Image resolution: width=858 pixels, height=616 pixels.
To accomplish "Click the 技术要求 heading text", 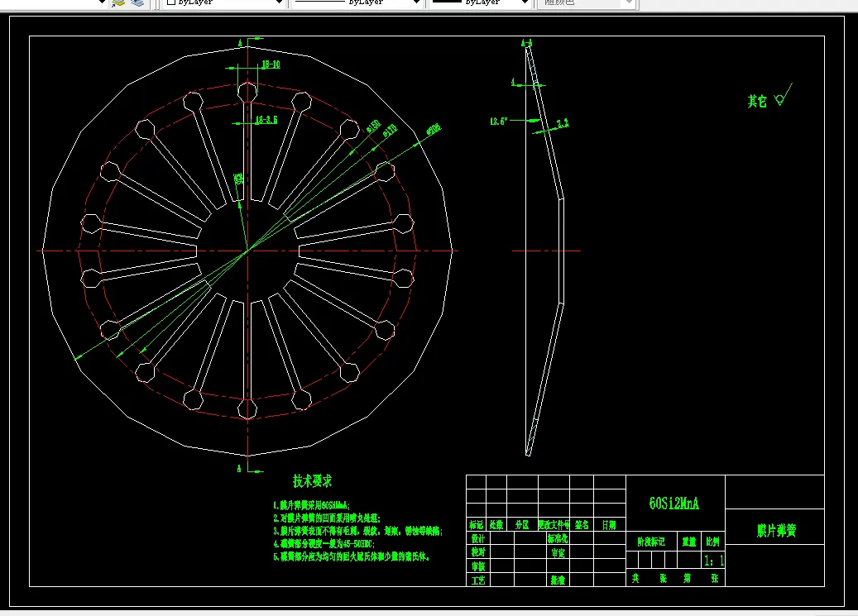I will tap(313, 481).
